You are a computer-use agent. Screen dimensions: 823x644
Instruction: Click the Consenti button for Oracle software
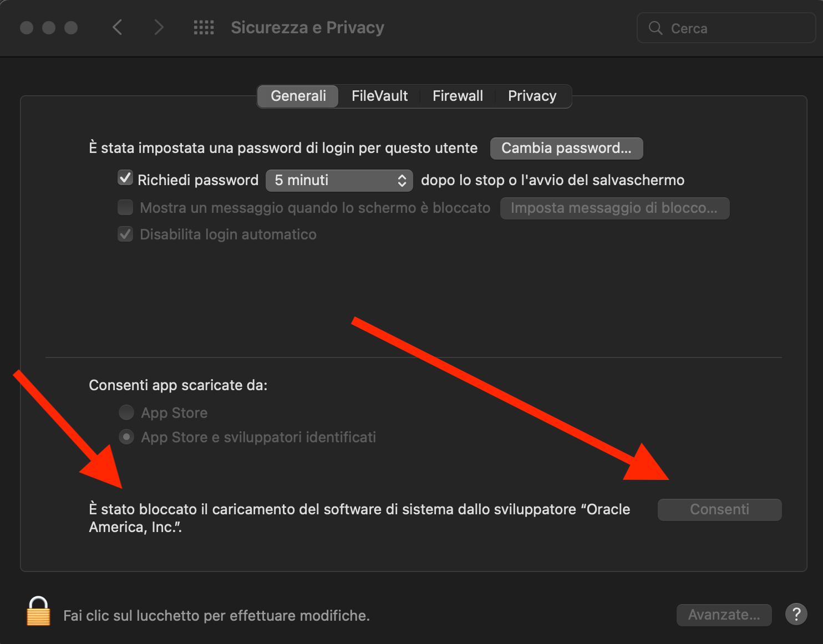719,509
